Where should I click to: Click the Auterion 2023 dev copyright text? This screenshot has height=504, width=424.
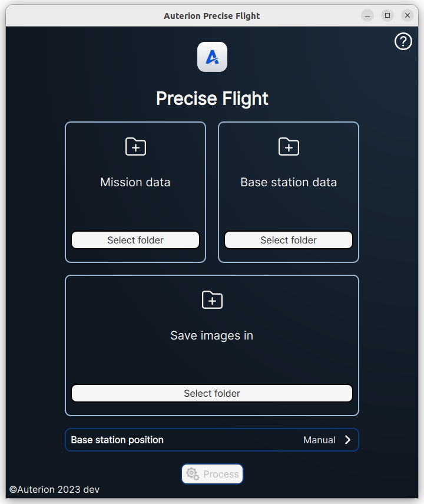click(x=54, y=490)
